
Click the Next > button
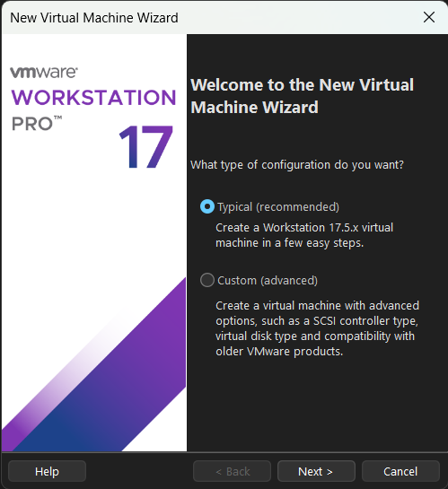pos(316,471)
